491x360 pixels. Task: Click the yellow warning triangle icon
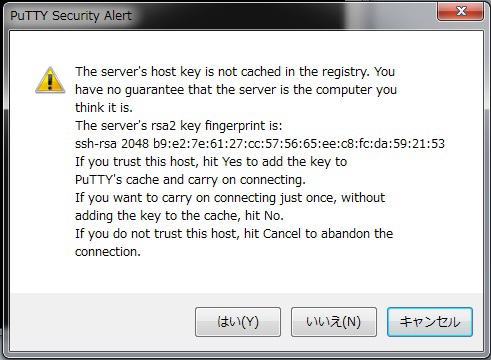(50, 80)
